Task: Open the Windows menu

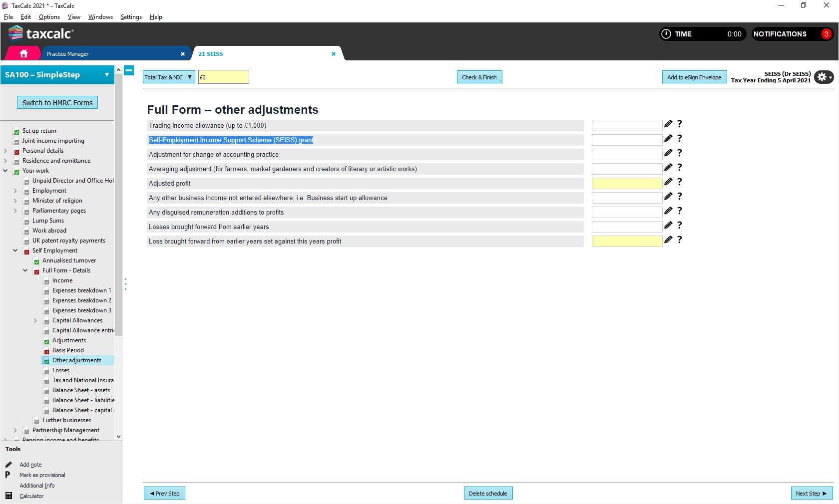Action: pos(100,17)
